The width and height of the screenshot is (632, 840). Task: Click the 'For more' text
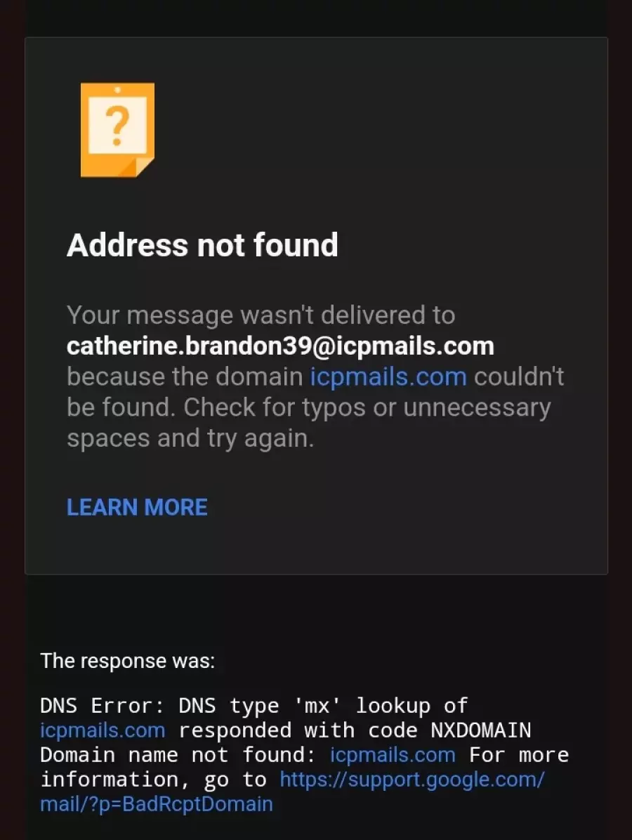click(519, 755)
